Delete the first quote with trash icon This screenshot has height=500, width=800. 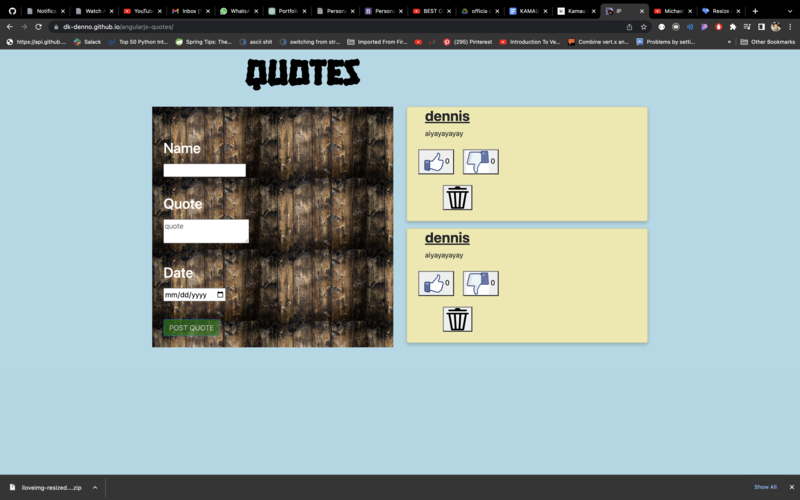[457, 197]
